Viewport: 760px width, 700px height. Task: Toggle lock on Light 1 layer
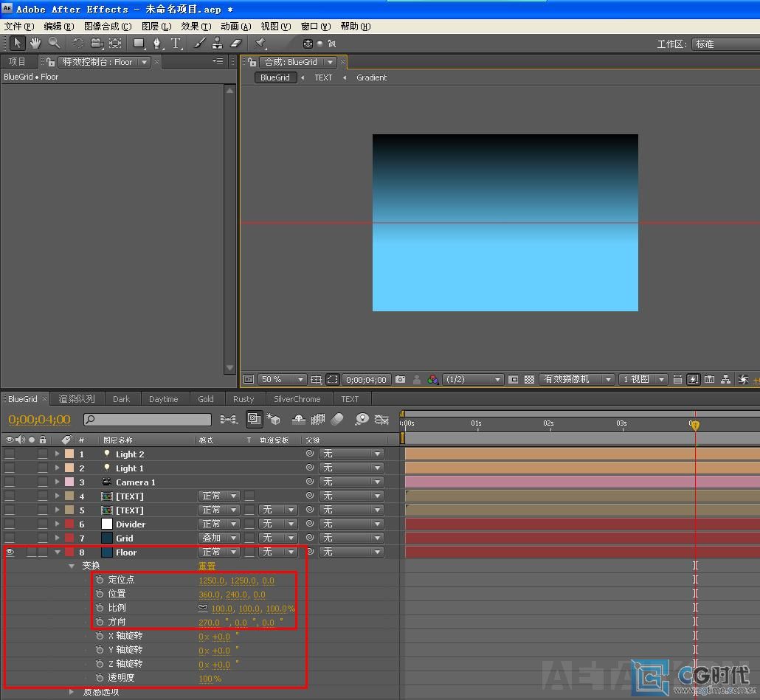[43, 468]
